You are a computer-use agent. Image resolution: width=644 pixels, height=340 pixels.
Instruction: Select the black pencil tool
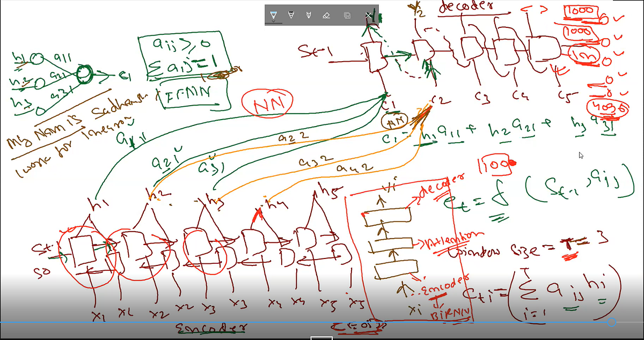pyautogui.click(x=290, y=14)
